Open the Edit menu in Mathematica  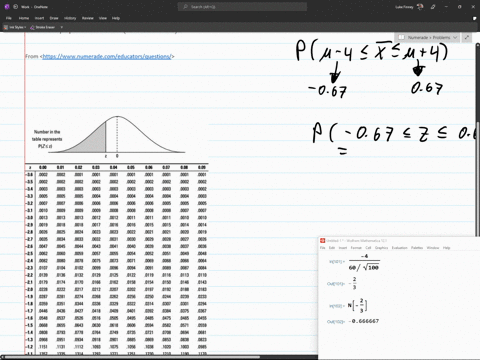332,248
